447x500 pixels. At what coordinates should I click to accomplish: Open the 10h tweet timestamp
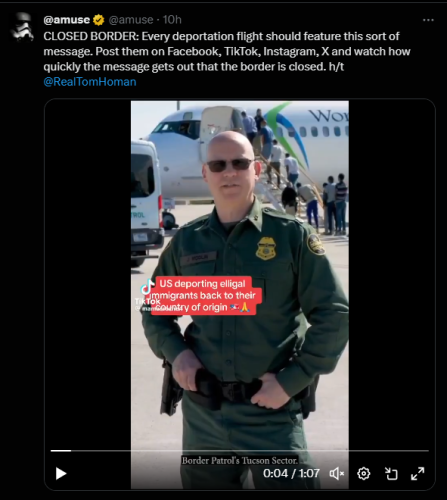pos(172,20)
